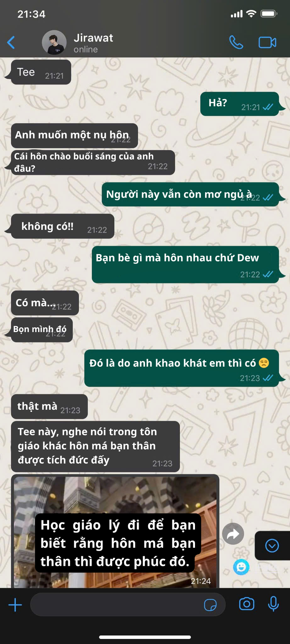
Task: Tap the "Anh muốn một nụ hôn" message
Action: 75,136
